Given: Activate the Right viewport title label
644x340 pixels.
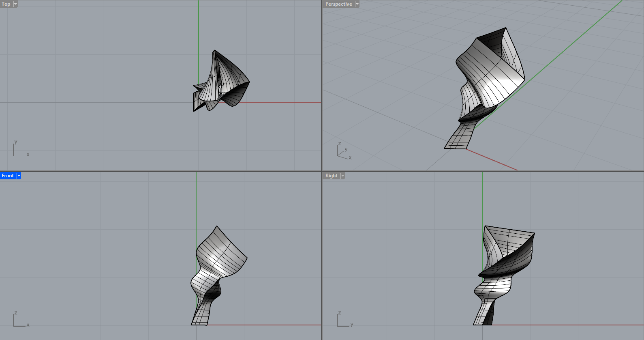Looking at the screenshot, I should pyautogui.click(x=332, y=176).
